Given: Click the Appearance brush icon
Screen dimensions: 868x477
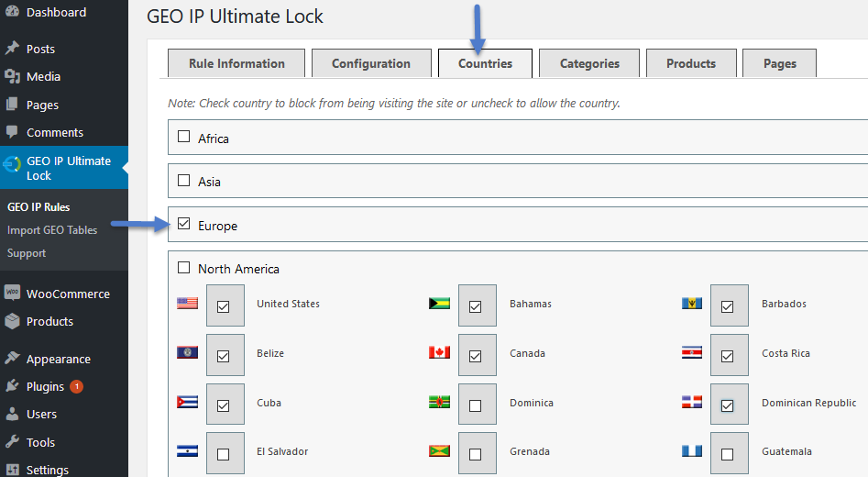Looking at the screenshot, I should (12, 359).
